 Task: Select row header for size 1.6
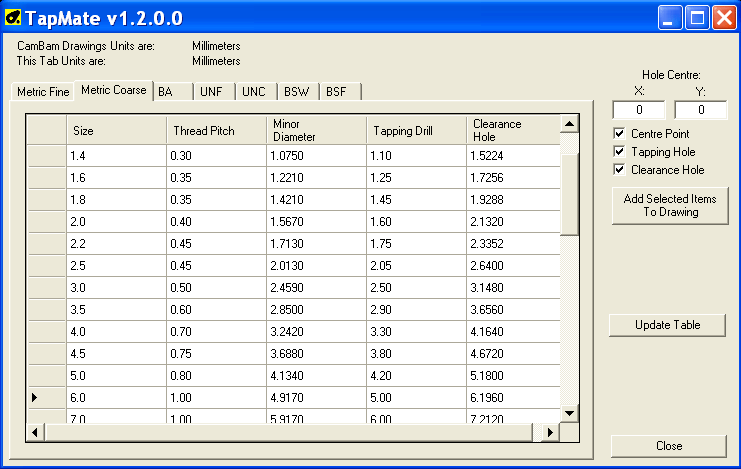(x=46, y=178)
